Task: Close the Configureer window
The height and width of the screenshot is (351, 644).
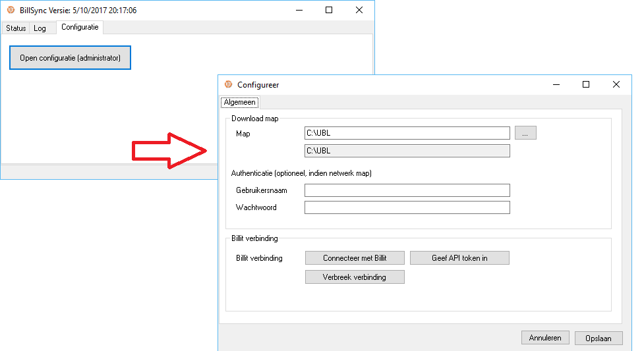Action: click(616, 84)
